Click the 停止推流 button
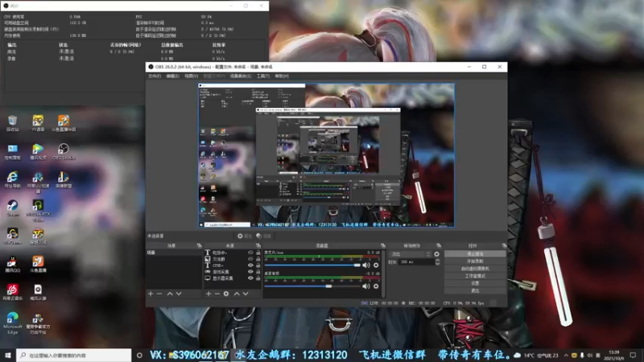Screen dimensions: 644x362 475,254
